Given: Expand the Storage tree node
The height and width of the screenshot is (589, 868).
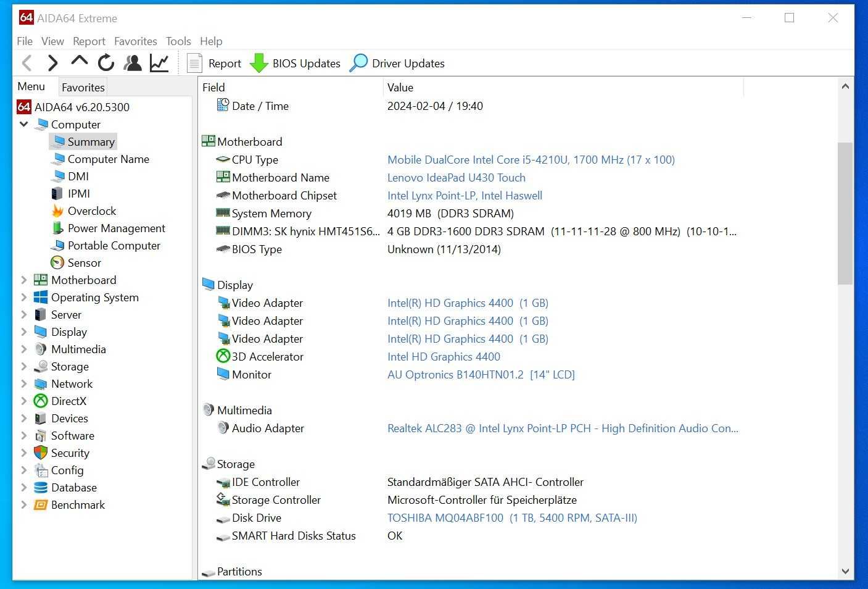Looking at the screenshot, I should click(24, 366).
